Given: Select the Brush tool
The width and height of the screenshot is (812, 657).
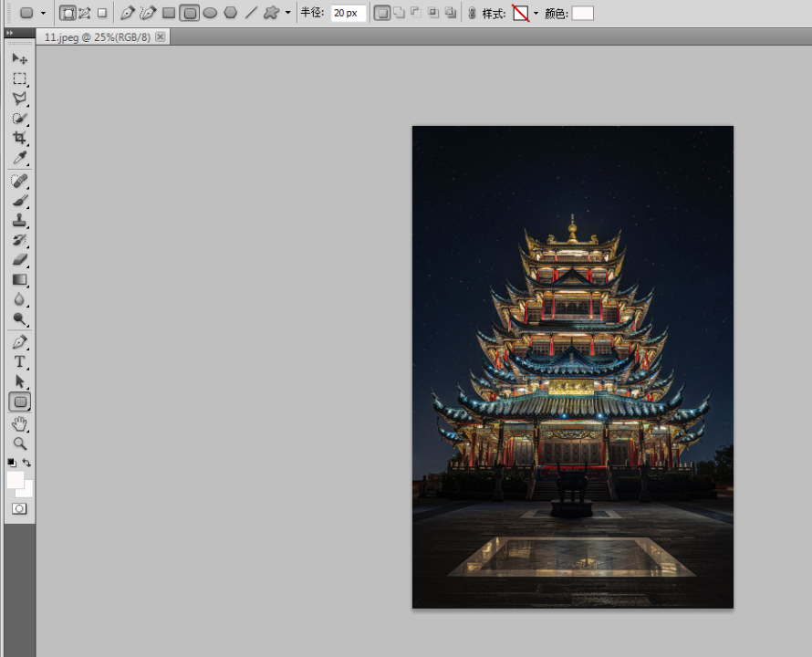Looking at the screenshot, I should pos(20,201).
